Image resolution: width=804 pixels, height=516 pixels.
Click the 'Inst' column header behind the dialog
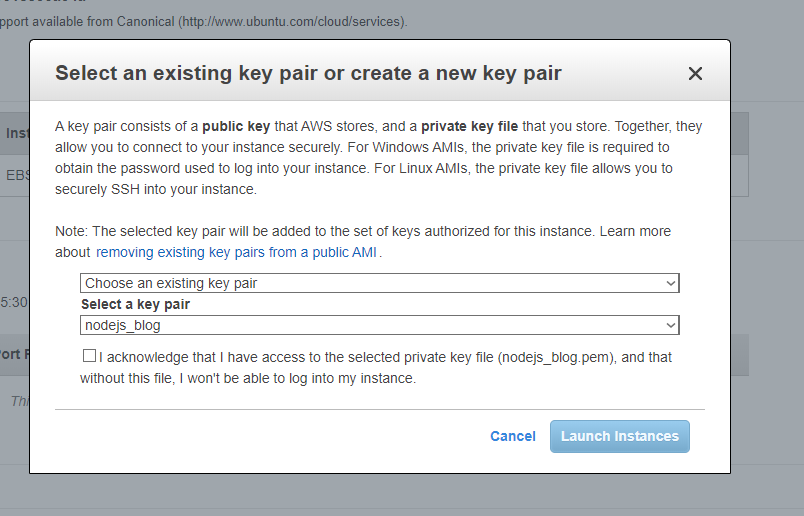click(16, 132)
